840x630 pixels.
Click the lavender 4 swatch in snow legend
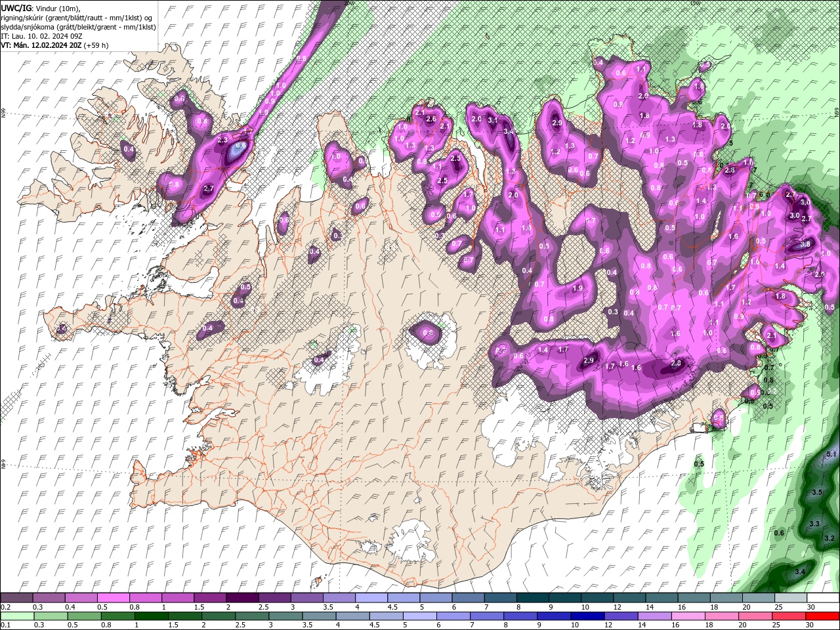tap(370, 598)
